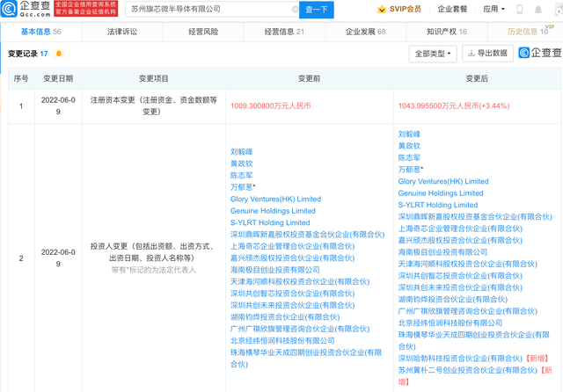Switch to the 知识产权 tab

coord(447,32)
